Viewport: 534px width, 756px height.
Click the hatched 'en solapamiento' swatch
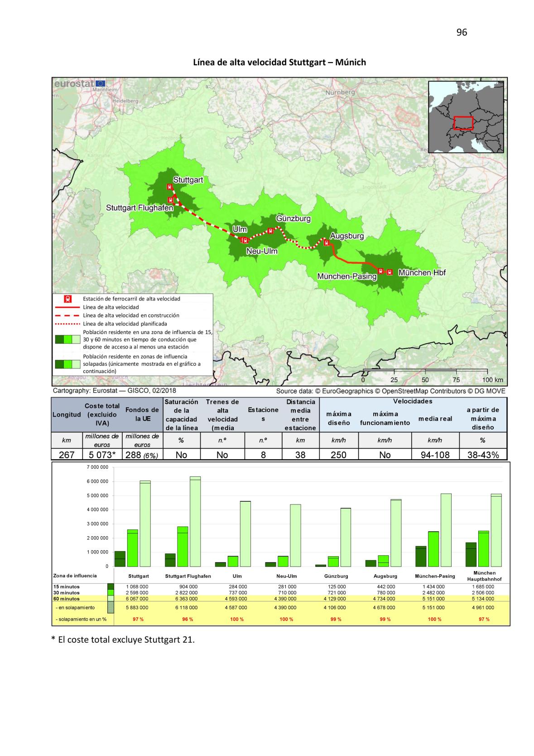tap(111, 607)
